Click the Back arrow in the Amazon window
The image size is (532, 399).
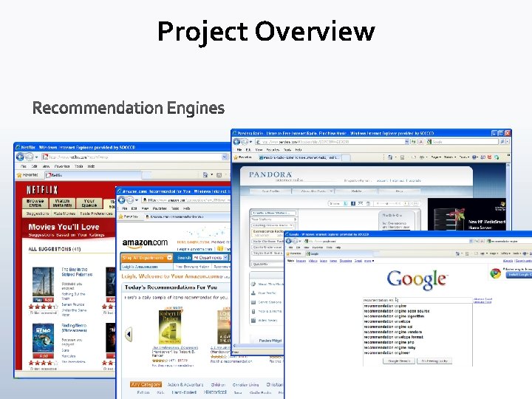121,199
